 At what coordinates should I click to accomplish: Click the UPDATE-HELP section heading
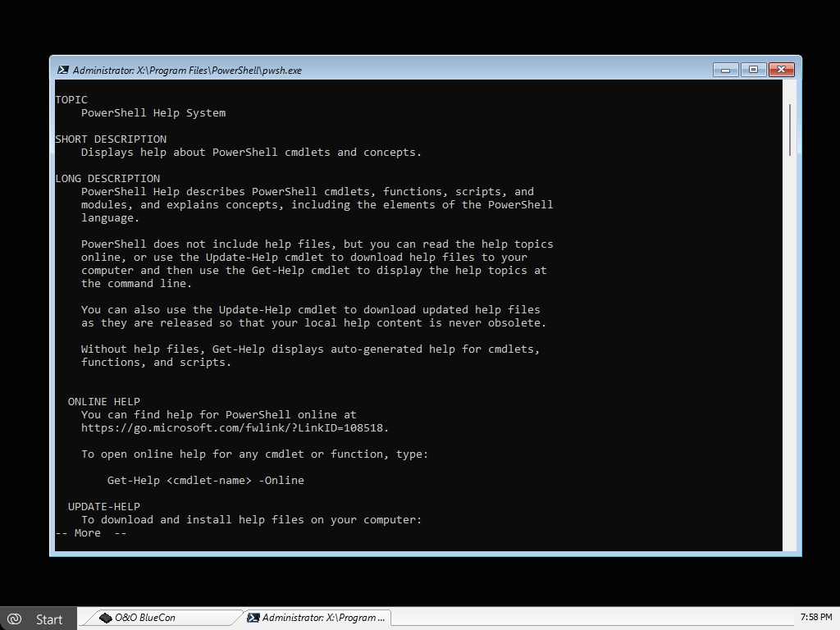point(103,507)
